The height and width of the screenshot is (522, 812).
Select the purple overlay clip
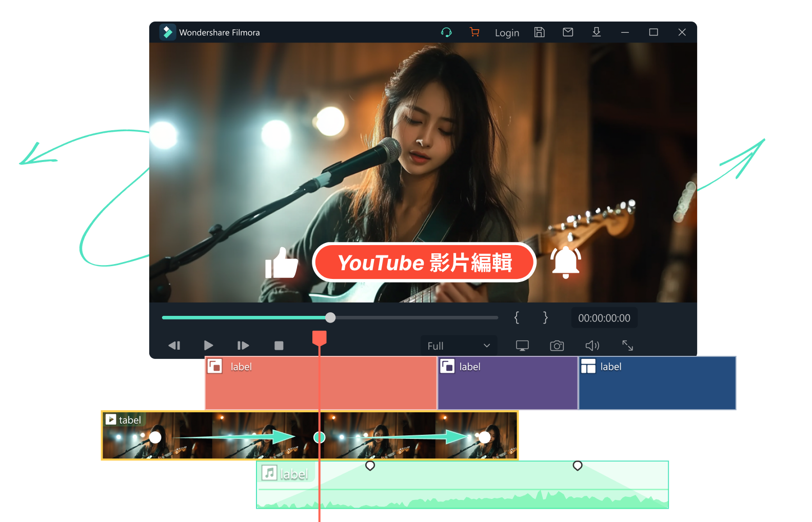point(508,383)
